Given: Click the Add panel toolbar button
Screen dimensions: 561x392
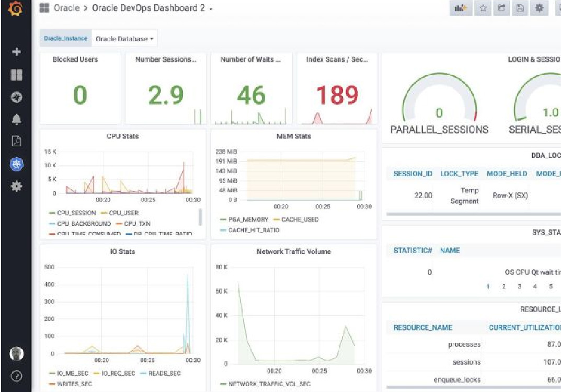Looking at the screenshot, I should pos(461,8).
